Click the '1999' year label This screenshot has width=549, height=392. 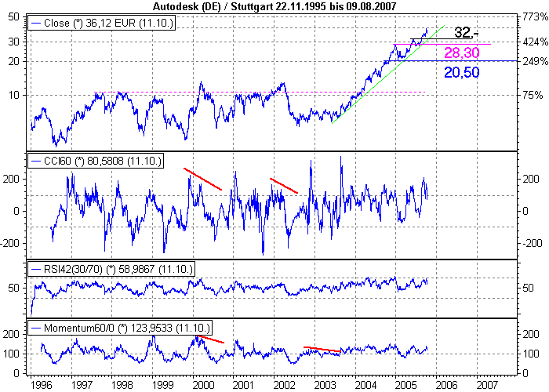(162, 386)
